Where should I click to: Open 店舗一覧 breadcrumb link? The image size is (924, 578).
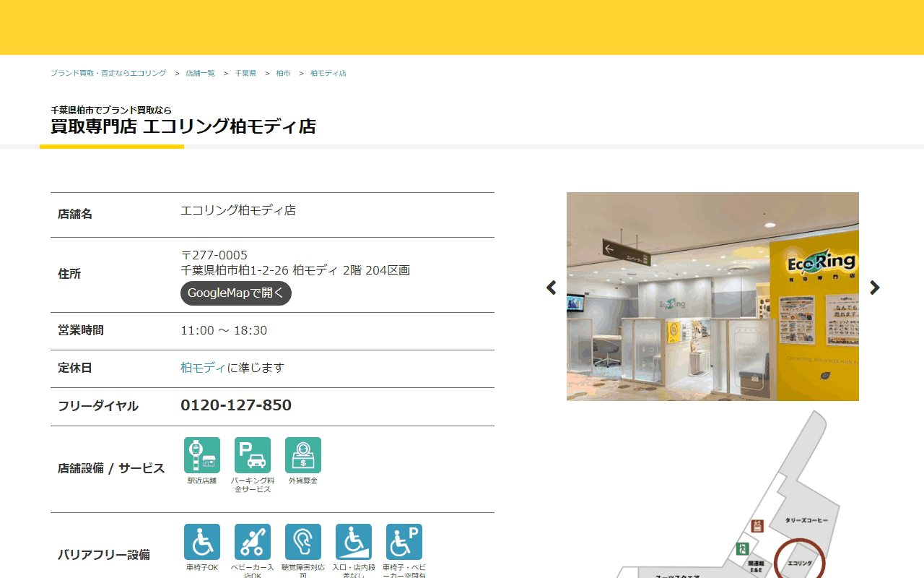tap(200, 74)
